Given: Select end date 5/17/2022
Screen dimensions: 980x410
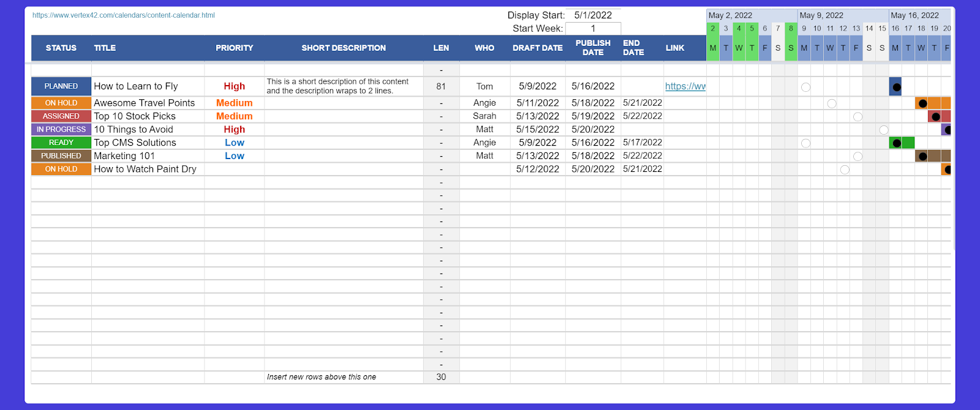Looking at the screenshot, I should pos(643,143).
